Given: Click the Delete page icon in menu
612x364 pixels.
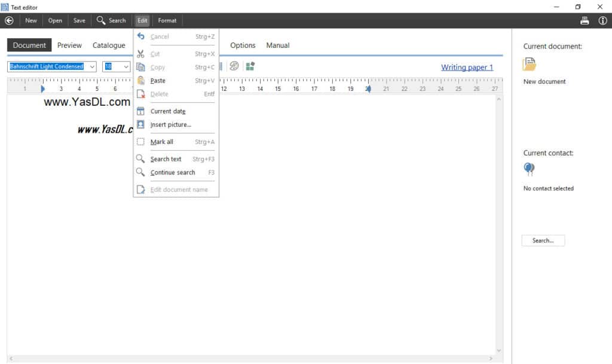Looking at the screenshot, I should (x=140, y=94).
